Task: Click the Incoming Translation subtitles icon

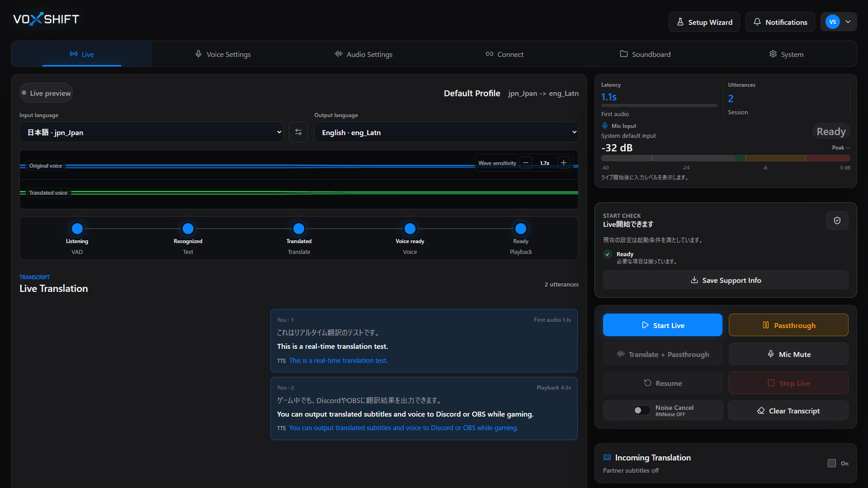Action: point(607,457)
